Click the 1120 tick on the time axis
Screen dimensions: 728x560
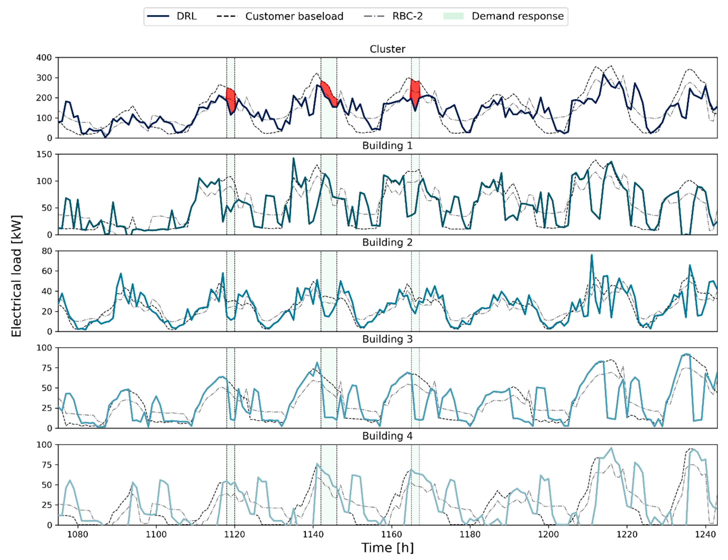(x=235, y=534)
